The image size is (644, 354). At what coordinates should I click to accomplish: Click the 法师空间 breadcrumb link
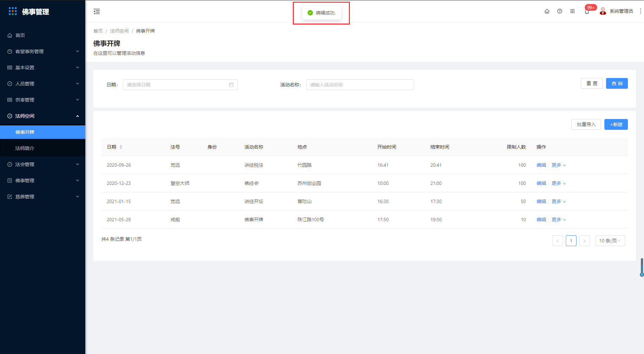(119, 31)
